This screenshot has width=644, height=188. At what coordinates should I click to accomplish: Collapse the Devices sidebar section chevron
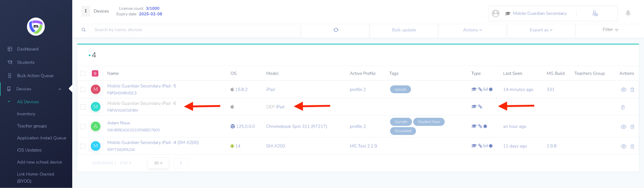click(60, 89)
